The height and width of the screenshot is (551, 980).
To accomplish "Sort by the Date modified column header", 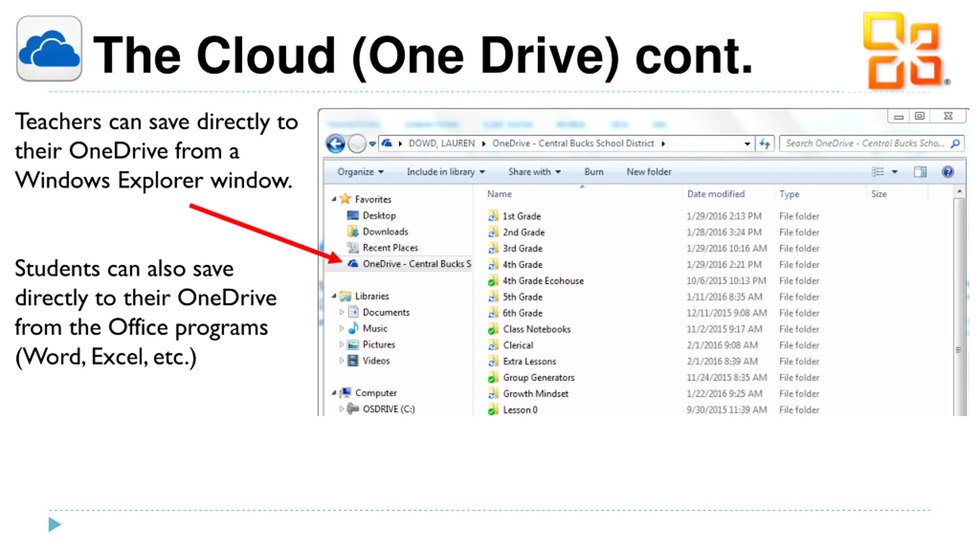I will (715, 194).
